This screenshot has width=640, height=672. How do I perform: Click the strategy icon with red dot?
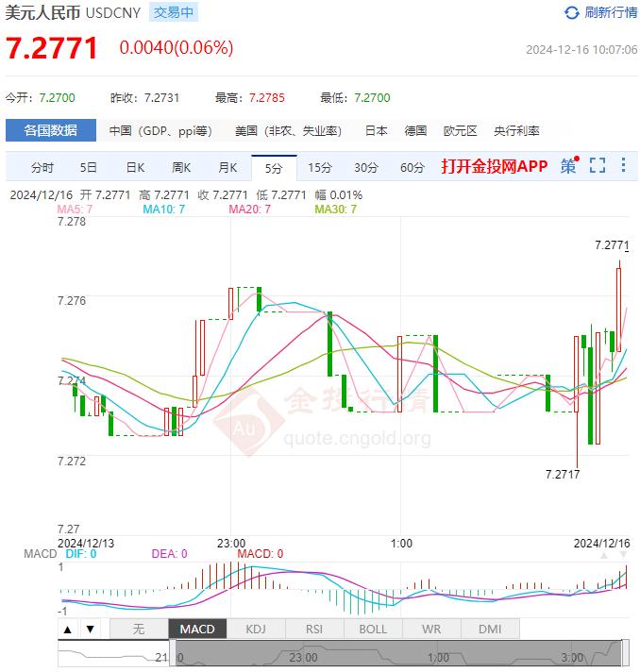pos(569,165)
